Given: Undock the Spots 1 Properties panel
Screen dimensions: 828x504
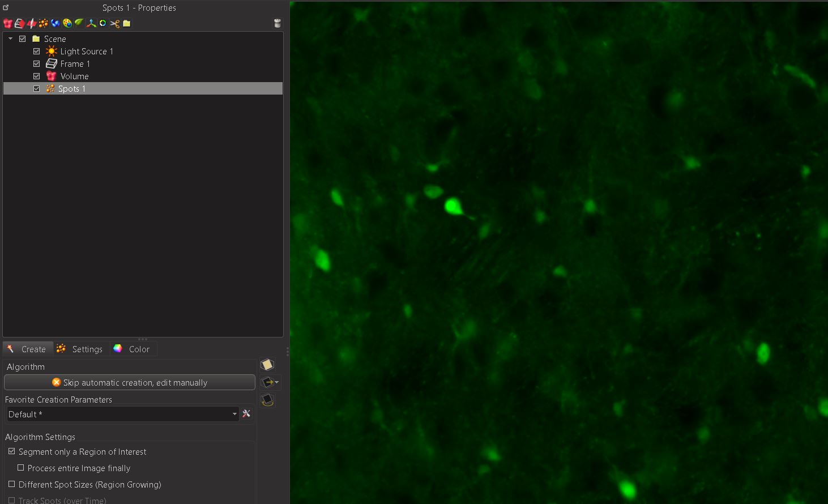Looking at the screenshot, I should [6, 8].
